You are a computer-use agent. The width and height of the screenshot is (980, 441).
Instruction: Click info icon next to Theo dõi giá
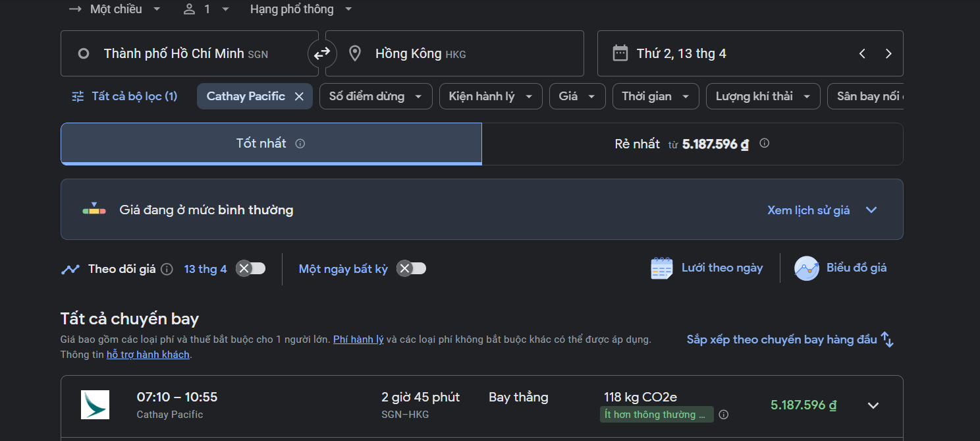point(167,269)
